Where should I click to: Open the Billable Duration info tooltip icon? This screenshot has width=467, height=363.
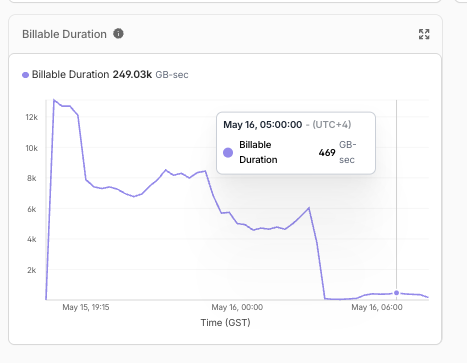118,34
